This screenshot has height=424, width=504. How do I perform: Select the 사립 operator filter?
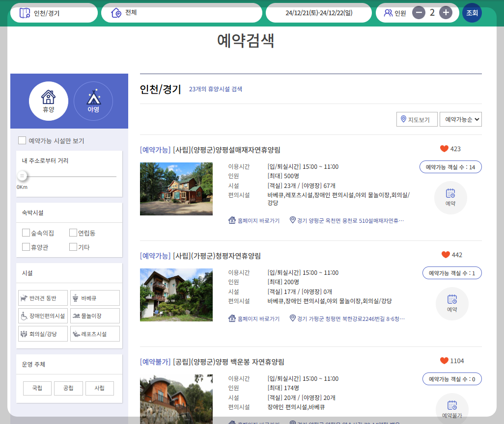[100, 388]
